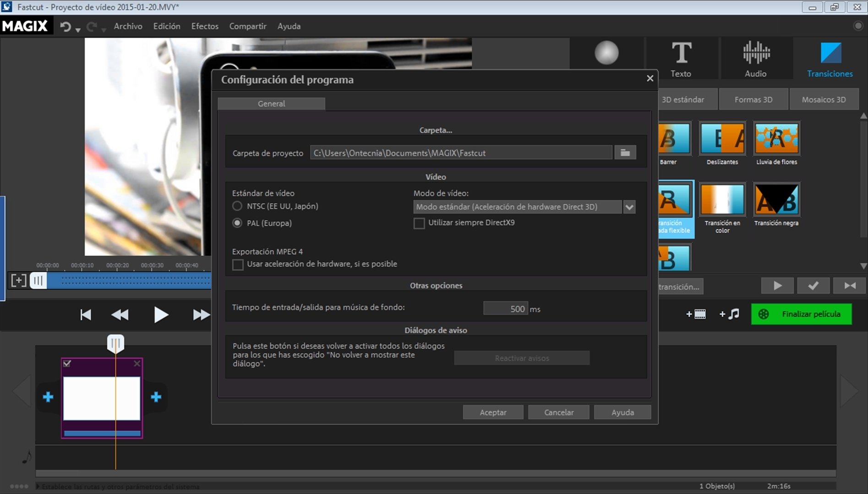Viewport: 868px width, 494px height.
Task: Click the play button
Action: [161, 315]
